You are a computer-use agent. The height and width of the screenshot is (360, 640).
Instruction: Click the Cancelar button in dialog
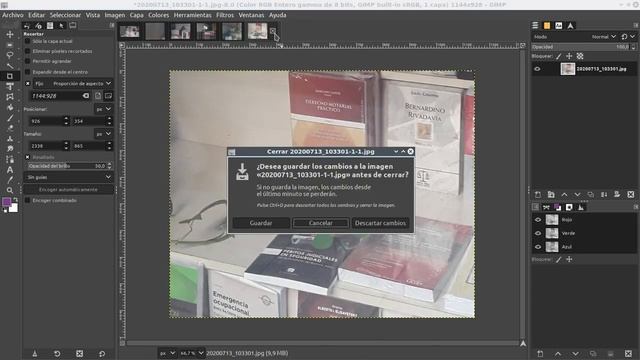(320, 223)
